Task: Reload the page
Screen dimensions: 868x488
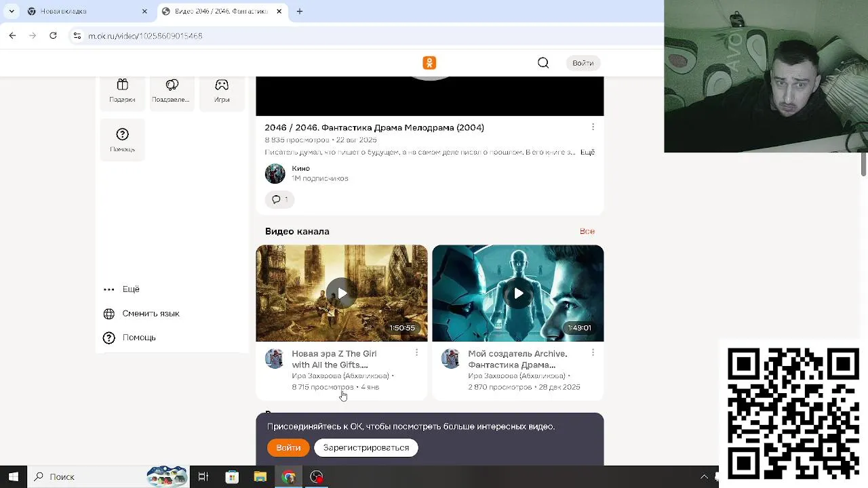Action: tap(53, 35)
